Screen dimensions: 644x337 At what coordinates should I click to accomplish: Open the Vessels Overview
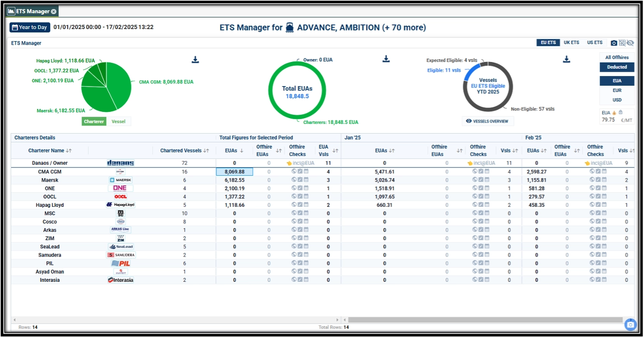pyautogui.click(x=488, y=121)
